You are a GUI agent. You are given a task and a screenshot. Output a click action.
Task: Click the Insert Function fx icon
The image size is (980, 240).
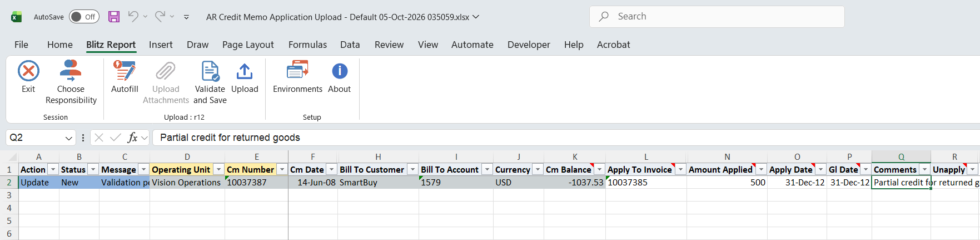pos(133,138)
